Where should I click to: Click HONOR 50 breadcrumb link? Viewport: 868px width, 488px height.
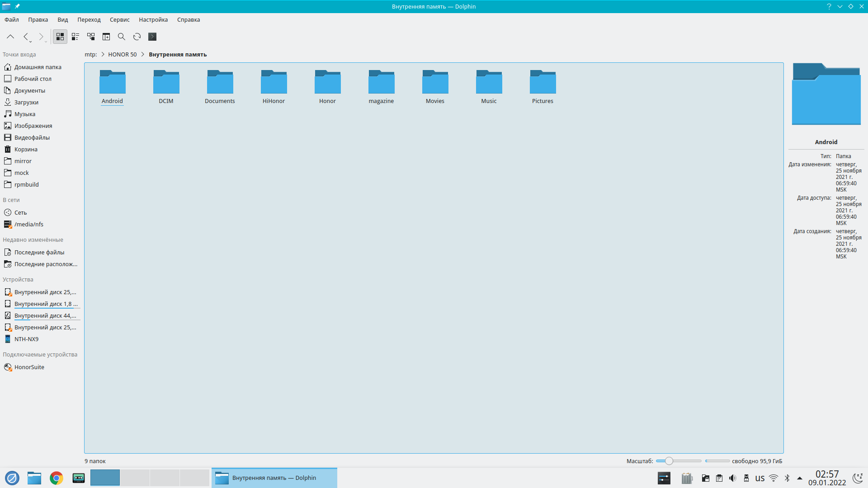[122, 54]
